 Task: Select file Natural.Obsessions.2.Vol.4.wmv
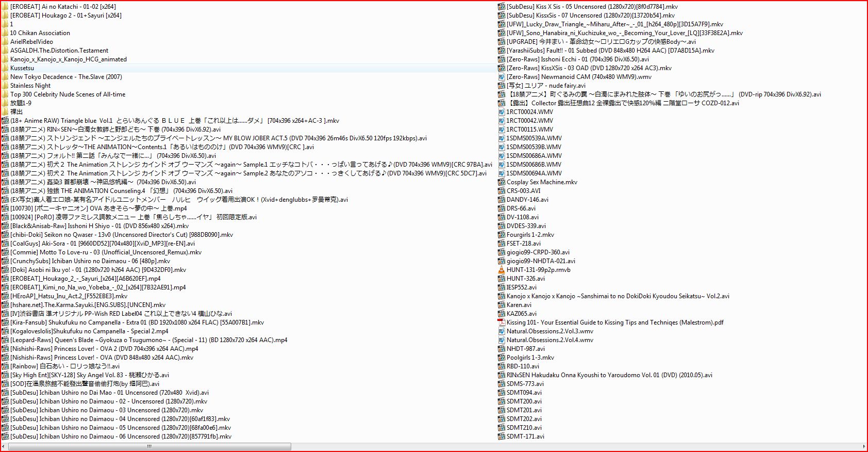(549, 340)
